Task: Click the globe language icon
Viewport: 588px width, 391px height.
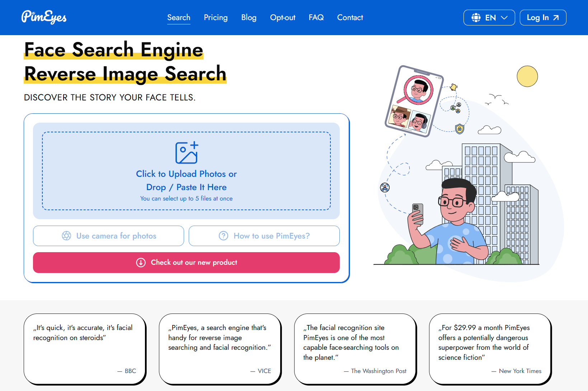Action: pyautogui.click(x=476, y=18)
